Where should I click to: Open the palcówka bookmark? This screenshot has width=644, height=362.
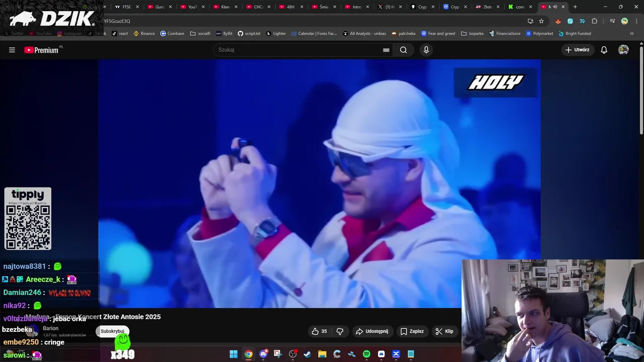click(x=404, y=34)
